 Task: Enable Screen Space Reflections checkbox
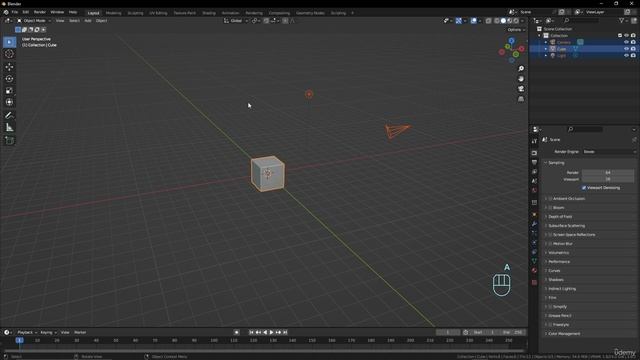[550, 235]
